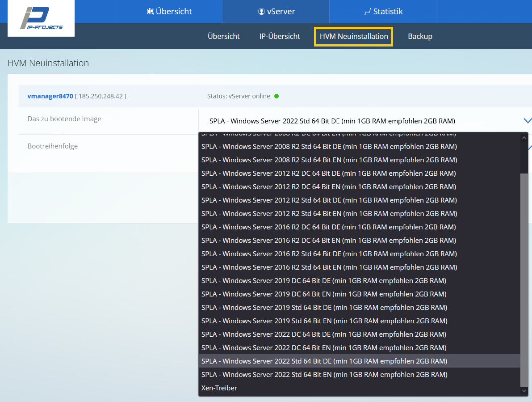This screenshot has height=402, width=532.
Task: Click the 'Bootreihenfolge' label
Action: pos(53,146)
